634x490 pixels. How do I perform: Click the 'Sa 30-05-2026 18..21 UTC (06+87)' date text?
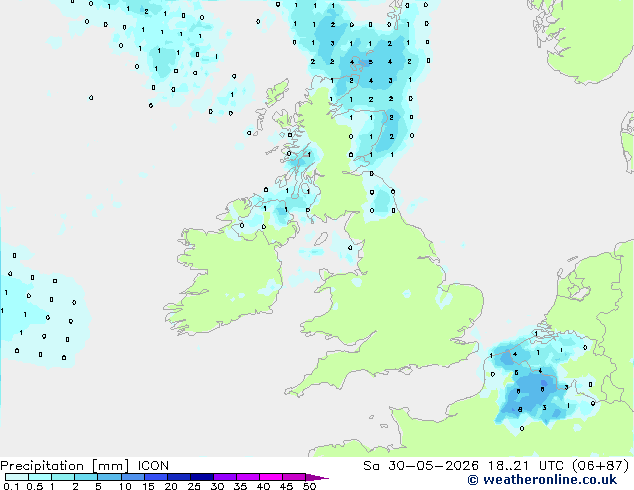tap(496, 466)
